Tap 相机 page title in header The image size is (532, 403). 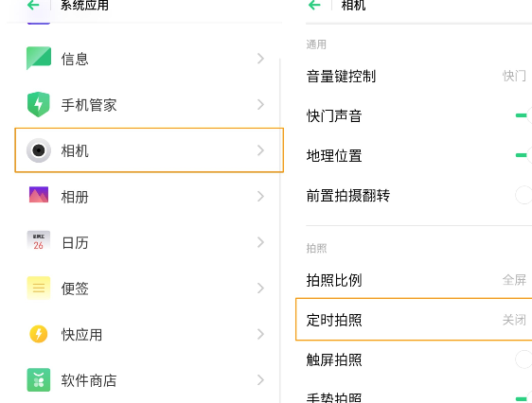[x=353, y=5]
